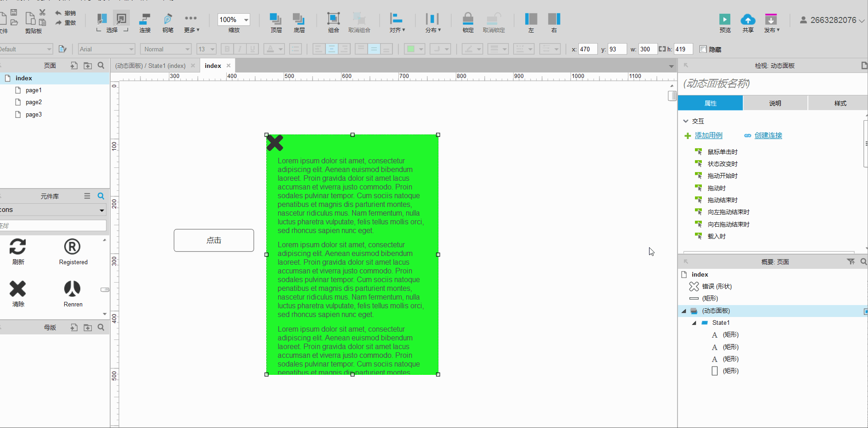
Task: Set vertical text alignment to middle
Action: click(374, 49)
